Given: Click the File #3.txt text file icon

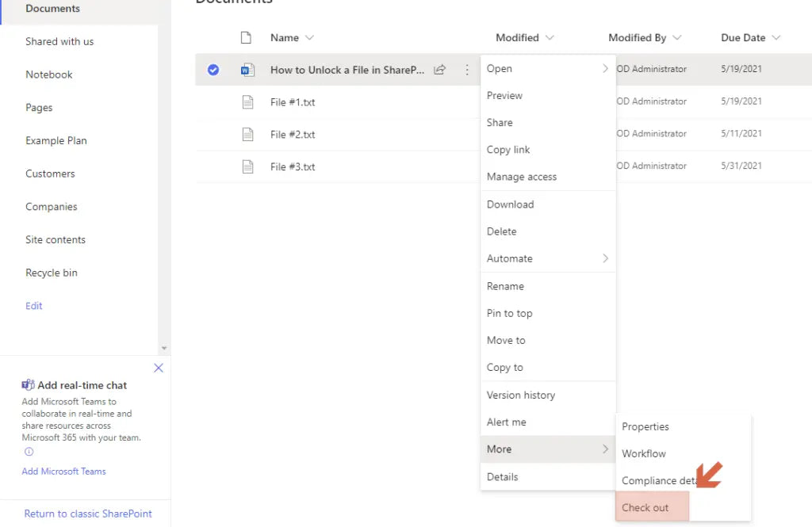Looking at the screenshot, I should pos(247,166).
